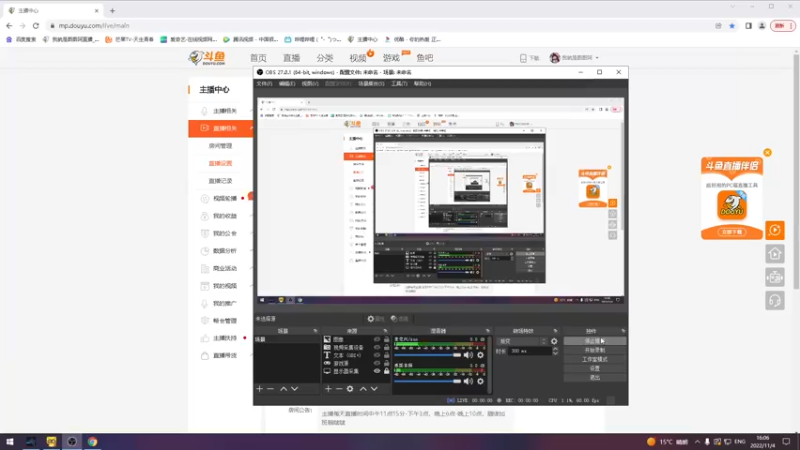The width and height of the screenshot is (800, 450).
Task: Remove the selected source with minus icon
Action: [x=339, y=389]
